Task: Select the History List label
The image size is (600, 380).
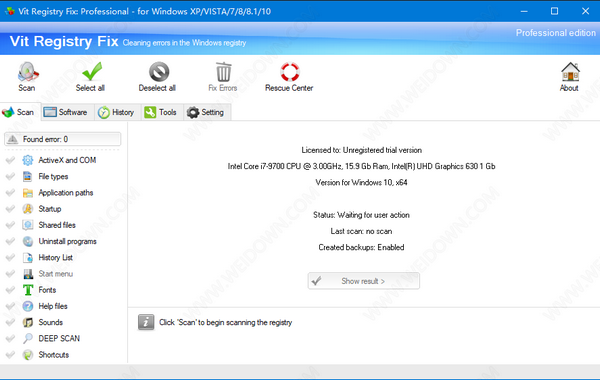Action: [x=55, y=258]
